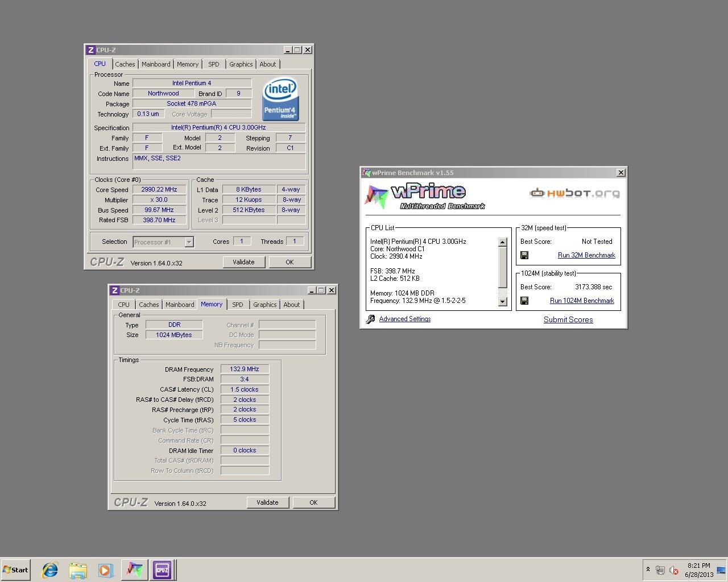Click Level 2 cache 512 KBytes field
The width and height of the screenshot is (728, 582).
pos(249,210)
